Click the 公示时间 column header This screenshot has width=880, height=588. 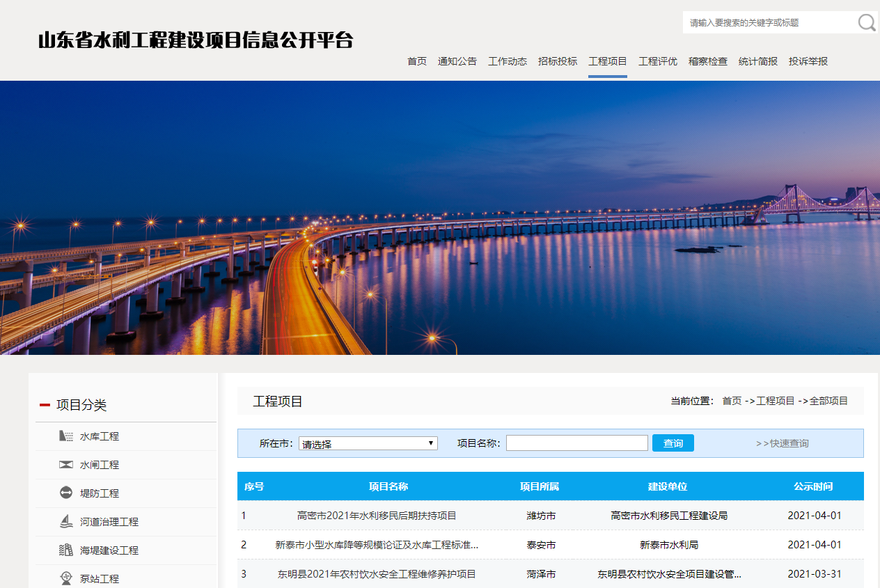pyautogui.click(x=813, y=486)
